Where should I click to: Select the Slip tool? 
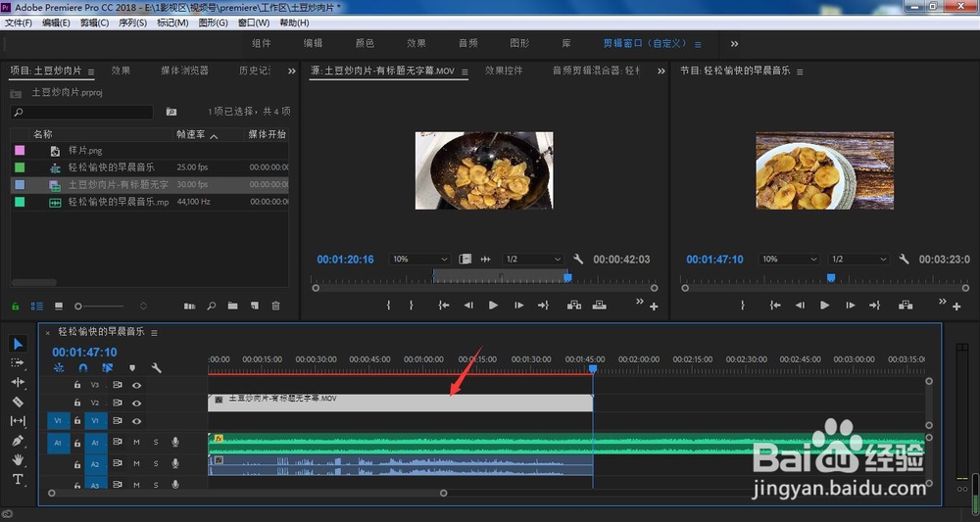tap(18, 421)
